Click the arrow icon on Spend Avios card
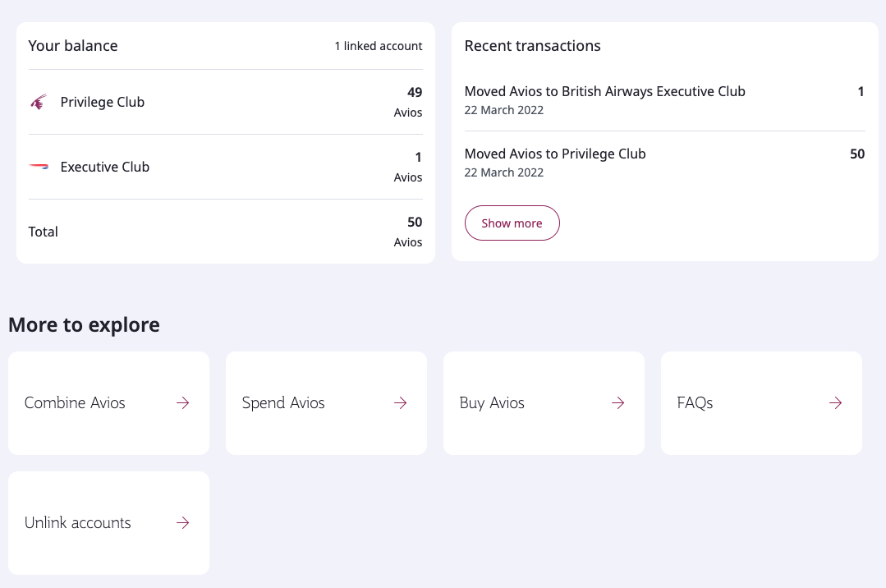Screen dimensions: 886x588 [400, 402]
